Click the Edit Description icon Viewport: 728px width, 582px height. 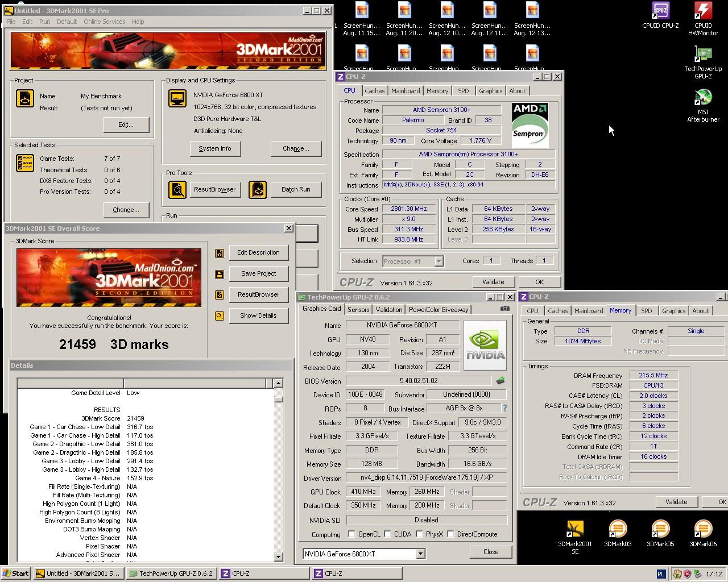click(220, 253)
